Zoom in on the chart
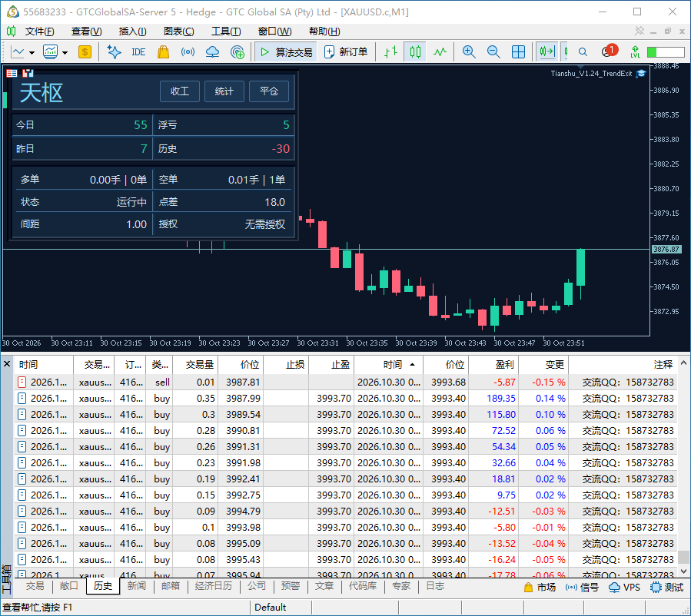 [469, 52]
